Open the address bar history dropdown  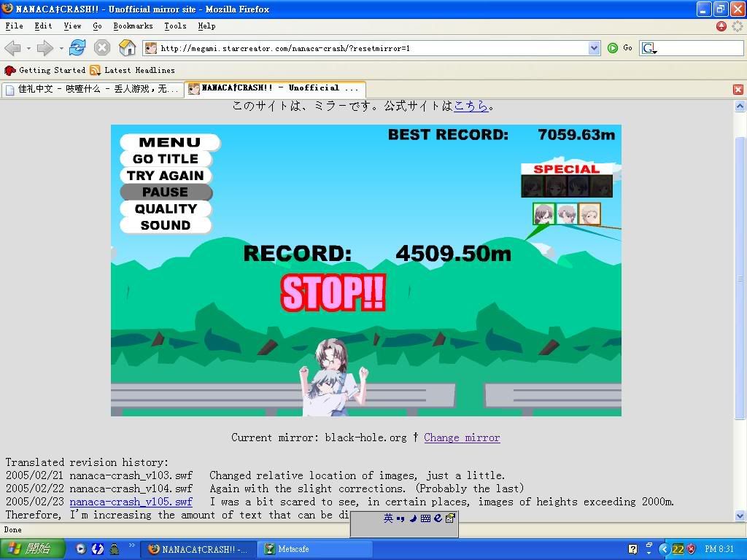(x=594, y=48)
